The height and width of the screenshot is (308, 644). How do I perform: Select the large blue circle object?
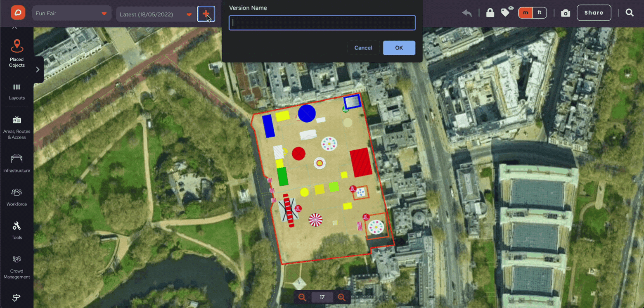pyautogui.click(x=307, y=114)
